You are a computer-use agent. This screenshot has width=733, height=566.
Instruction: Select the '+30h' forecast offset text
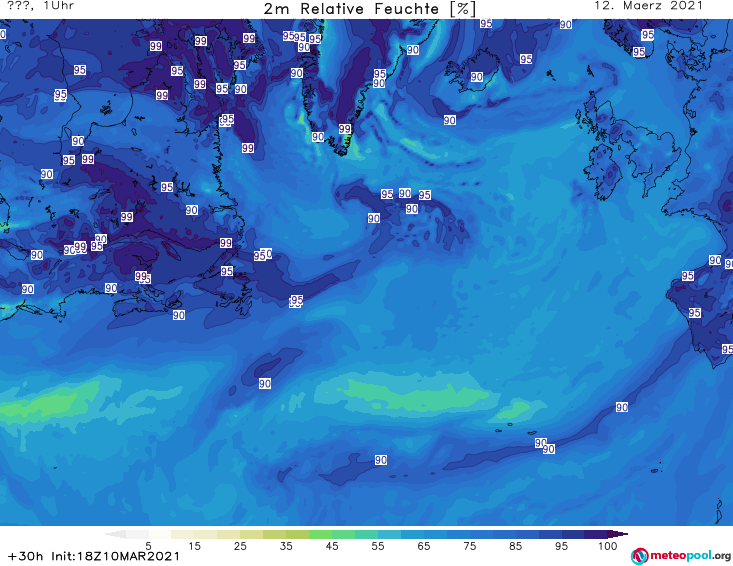[x=25, y=556]
